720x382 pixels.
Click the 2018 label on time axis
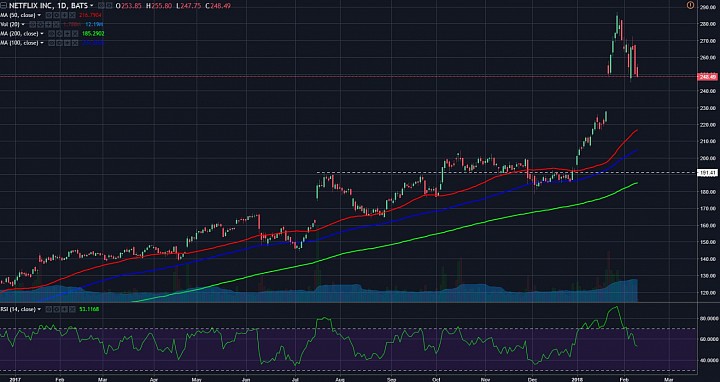pos(578,379)
